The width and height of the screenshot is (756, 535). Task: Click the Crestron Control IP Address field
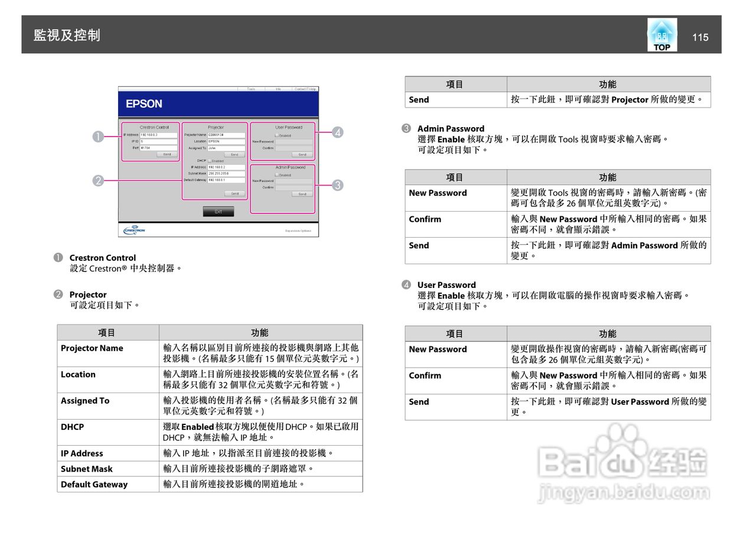(158, 135)
